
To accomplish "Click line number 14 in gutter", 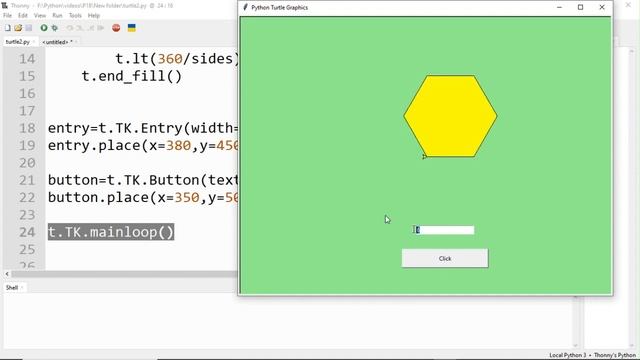I will click(27, 59).
